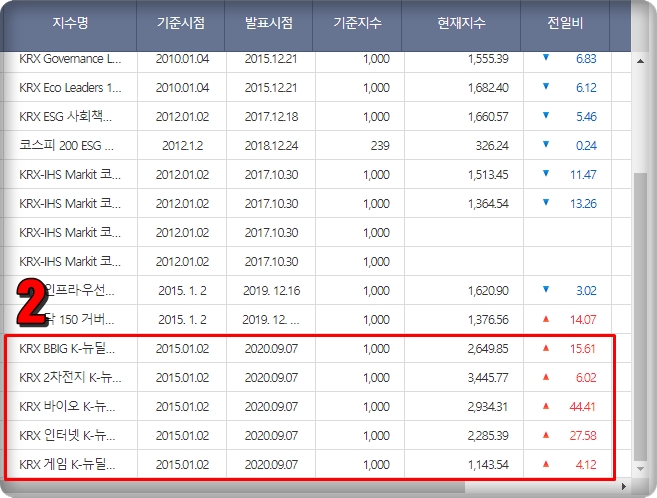Screen dimensions: 657x498
Task: Click the down arrow beside change 13.26
Action: (546, 202)
